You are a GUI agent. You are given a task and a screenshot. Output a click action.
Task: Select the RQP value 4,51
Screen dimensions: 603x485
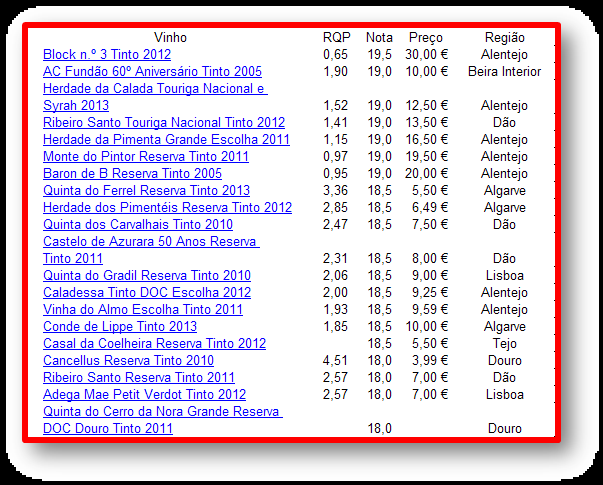[x=335, y=361]
